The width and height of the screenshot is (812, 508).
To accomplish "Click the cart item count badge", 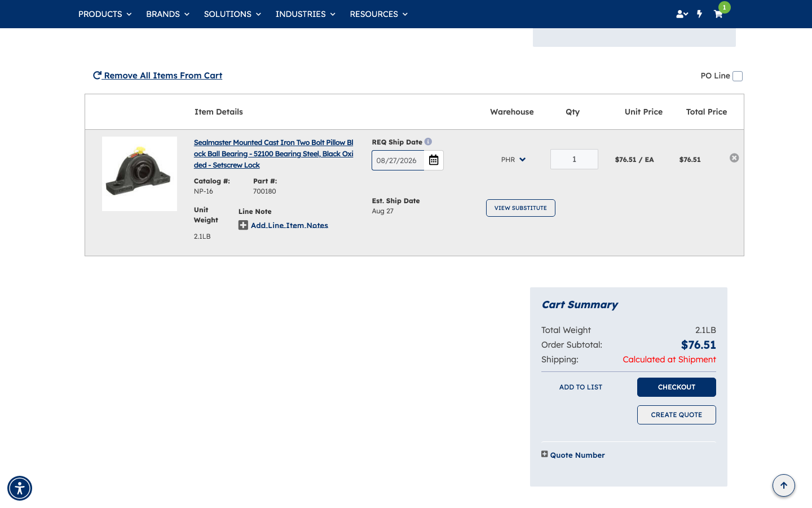I will 725,7.
